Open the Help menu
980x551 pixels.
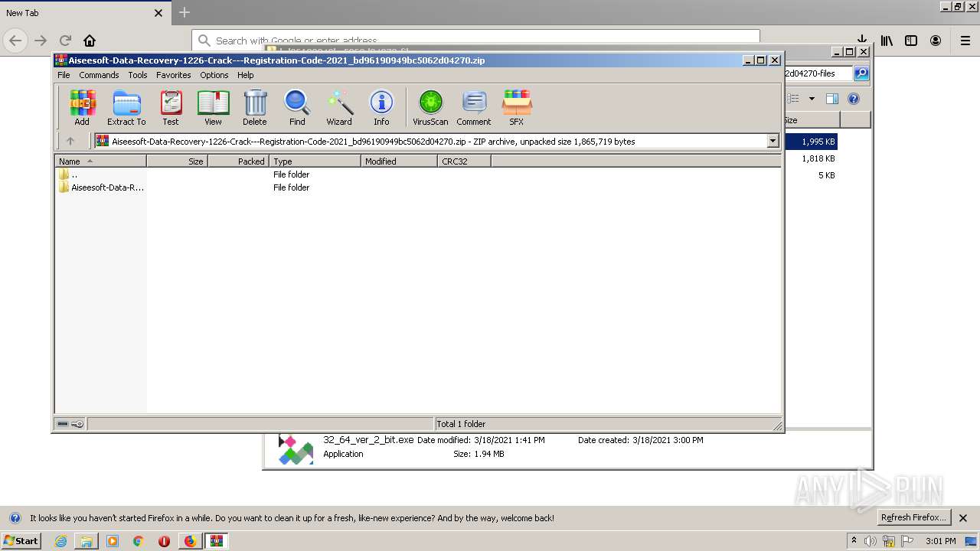(x=245, y=75)
